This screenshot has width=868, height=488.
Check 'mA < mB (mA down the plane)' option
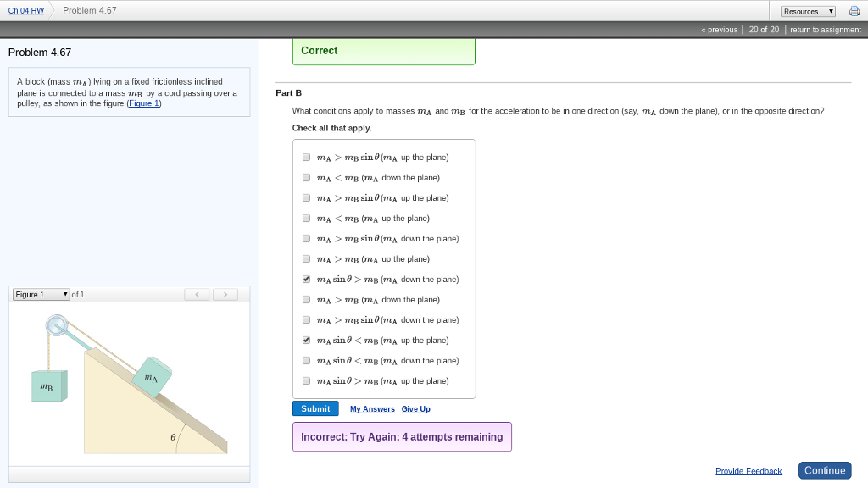tap(306, 178)
